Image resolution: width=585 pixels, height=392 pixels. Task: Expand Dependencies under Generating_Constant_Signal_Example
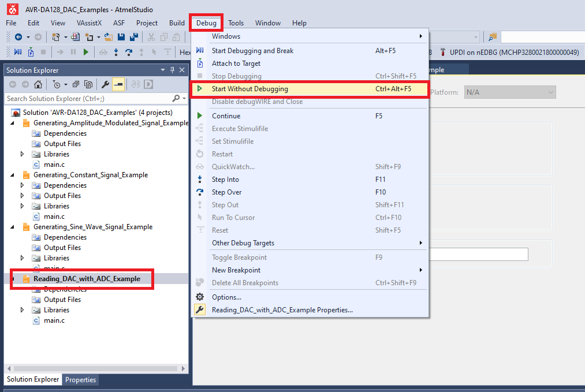click(x=22, y=185)
